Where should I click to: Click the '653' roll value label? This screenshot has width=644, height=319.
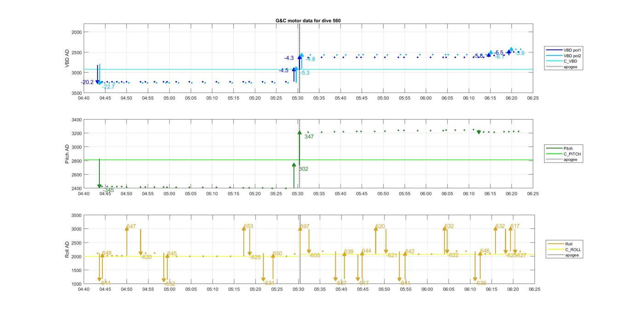[248, 226]
